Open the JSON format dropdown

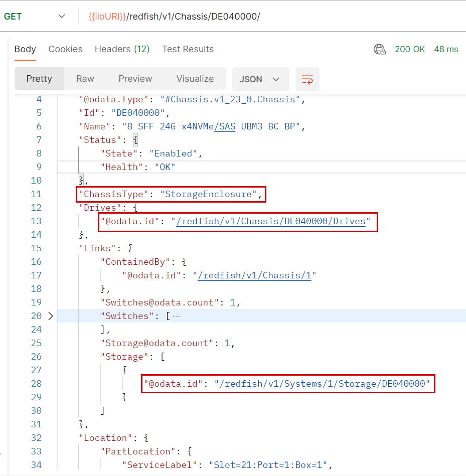click(x=260, y=79)
